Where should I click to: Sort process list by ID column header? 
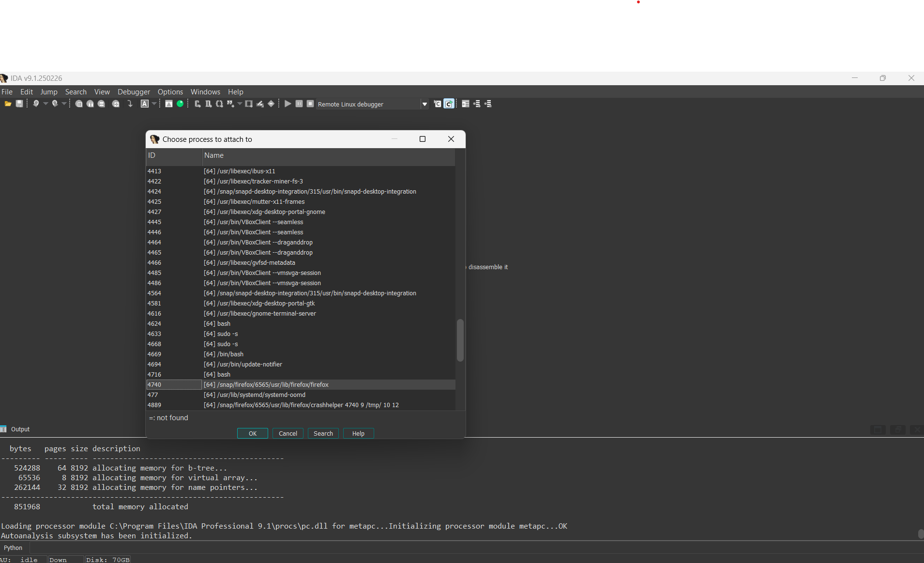coord(173,155)
